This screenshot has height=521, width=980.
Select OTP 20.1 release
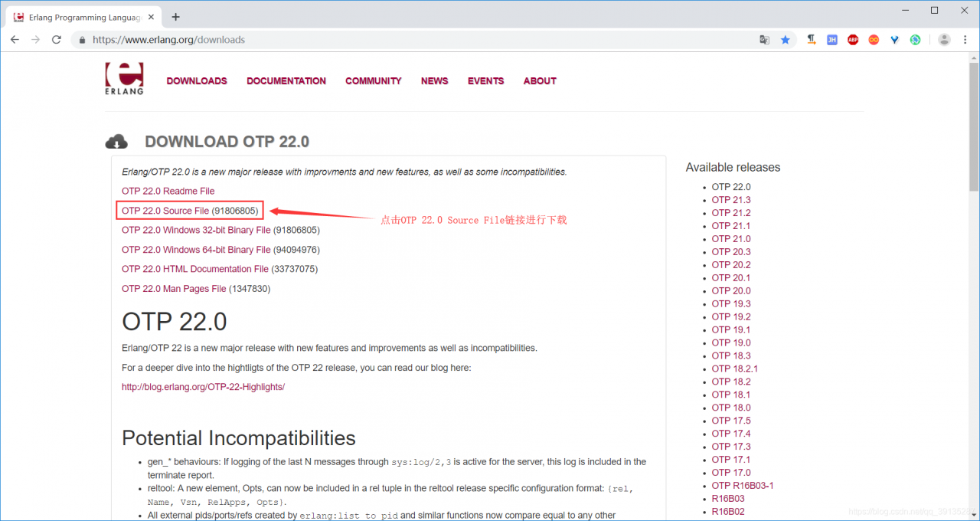click(x=731, y=278)
